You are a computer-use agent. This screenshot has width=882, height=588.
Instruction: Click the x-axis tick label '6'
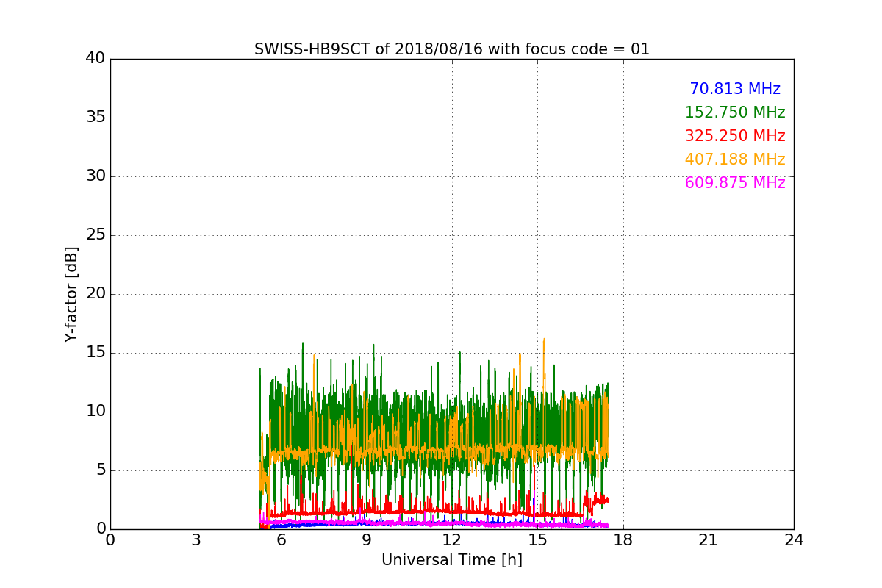281,540
